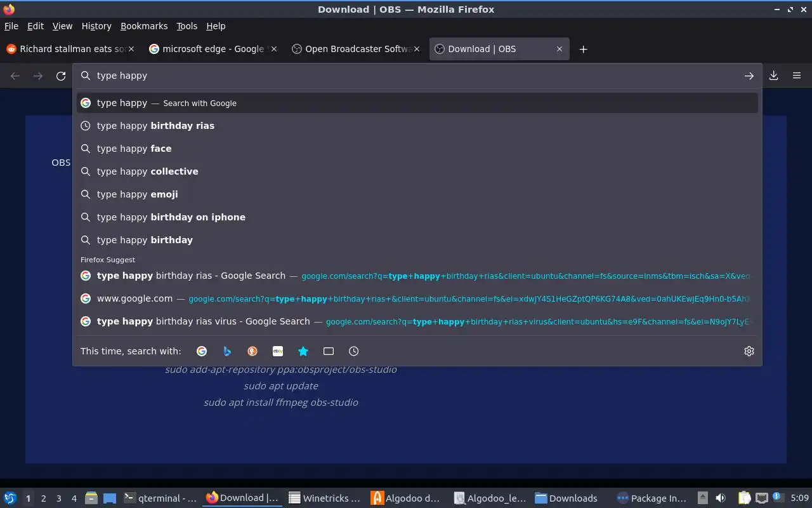Screen dimensions: 812x508
Task: Go back to the previous page
Action: point(15,76)
